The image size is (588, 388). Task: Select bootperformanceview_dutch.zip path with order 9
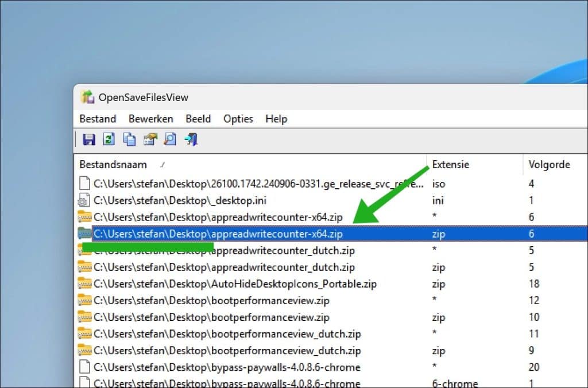tap(227, 351)
